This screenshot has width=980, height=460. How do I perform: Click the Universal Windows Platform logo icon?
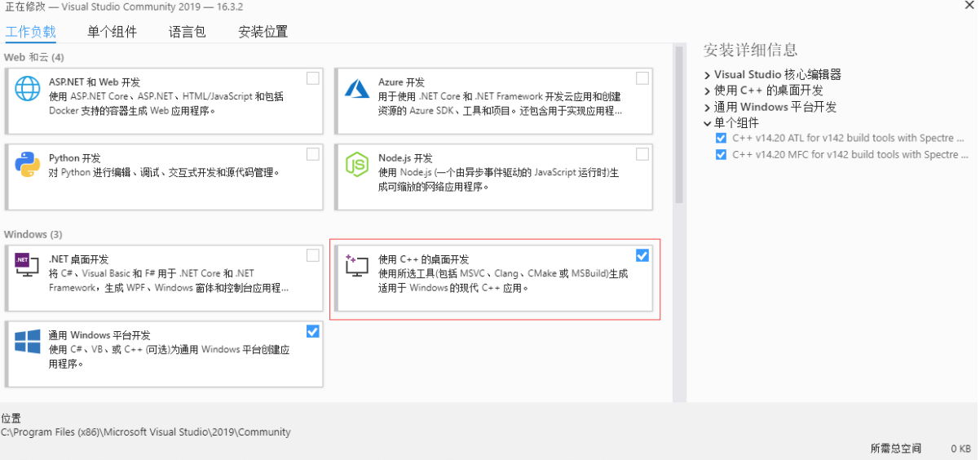click(x=28, y=341)
